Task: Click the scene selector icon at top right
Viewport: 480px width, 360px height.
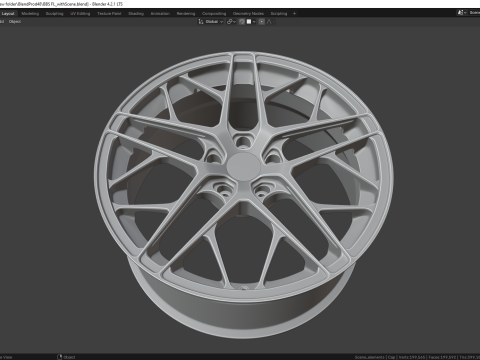Action: click(x=461, y=13)
